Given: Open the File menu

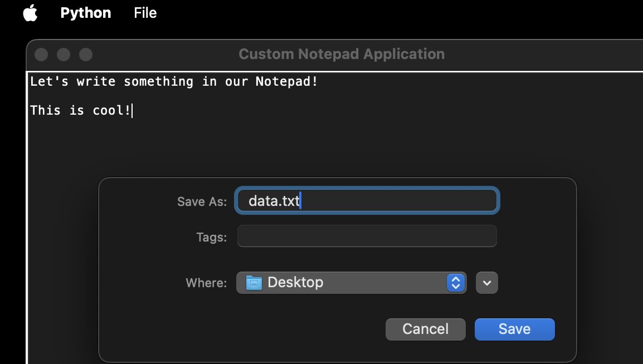Looking at the screenshot, I should (145, 13).
